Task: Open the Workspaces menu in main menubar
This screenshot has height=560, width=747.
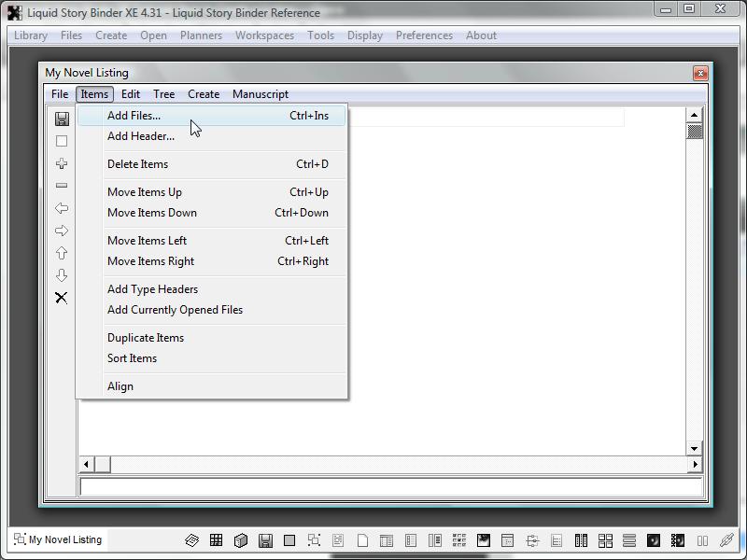Action: click(264, 35)
